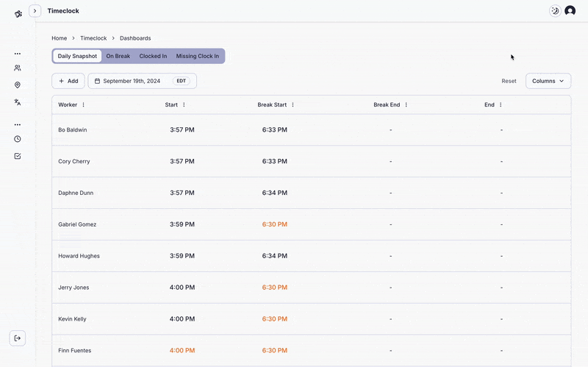588x367 pixels.
Task: Click Jerry Jones' orange 6:30 PM break start
Action: click(x=274, y=288)
